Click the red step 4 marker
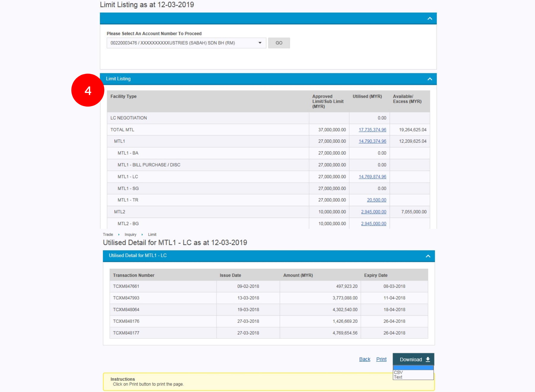This screenshot has width=535, height=392. (88, 90)
